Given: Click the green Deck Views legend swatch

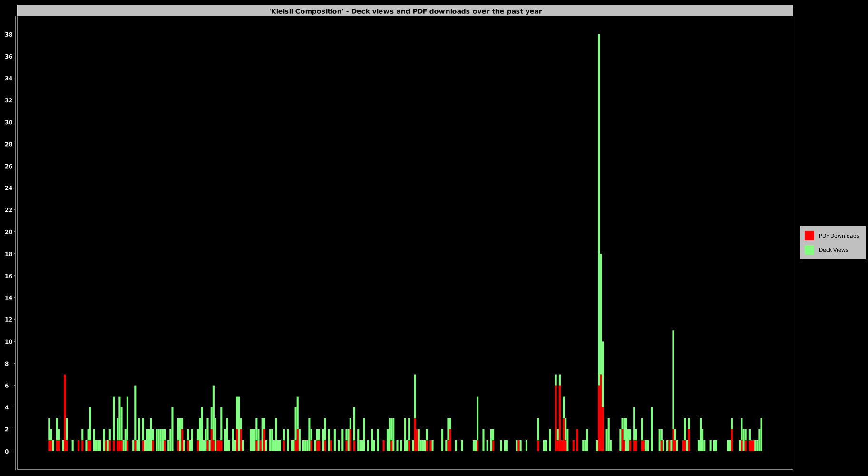Looking at the screenshot, I should pyautogui.click(x=809, y=250).
